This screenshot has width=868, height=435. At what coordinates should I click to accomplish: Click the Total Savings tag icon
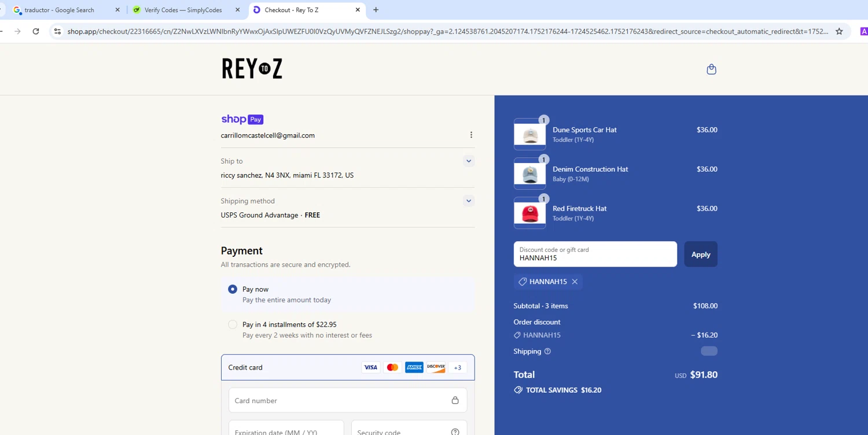pyautogui.click(x=518, y=390)
